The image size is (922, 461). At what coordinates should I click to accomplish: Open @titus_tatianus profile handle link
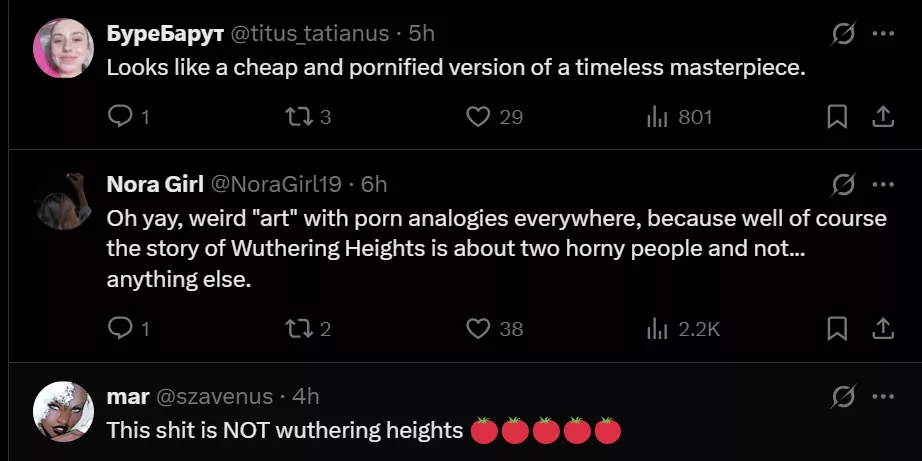pyautogui.click(x=310, y=34)
